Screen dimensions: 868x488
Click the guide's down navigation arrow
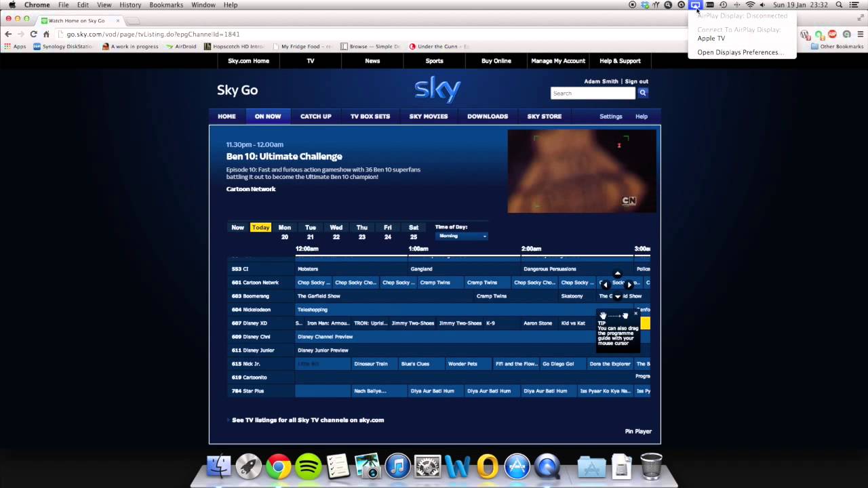(x=617, y=297)
